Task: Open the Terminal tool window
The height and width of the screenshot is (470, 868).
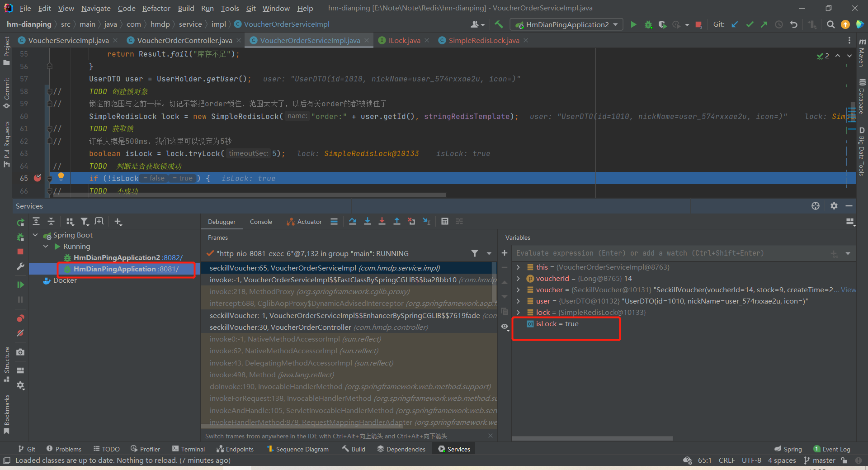Action: click(189, 449)
